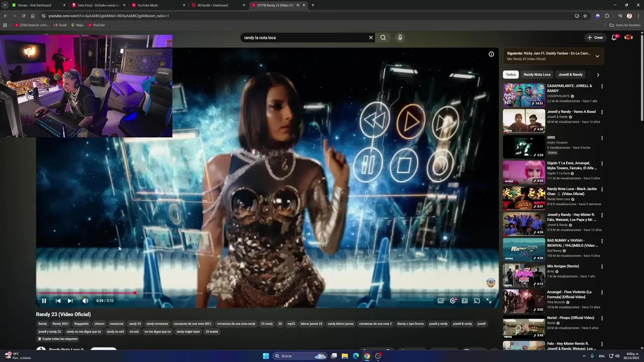
Task: Skip to the previous video
Action: click(58, 301)
